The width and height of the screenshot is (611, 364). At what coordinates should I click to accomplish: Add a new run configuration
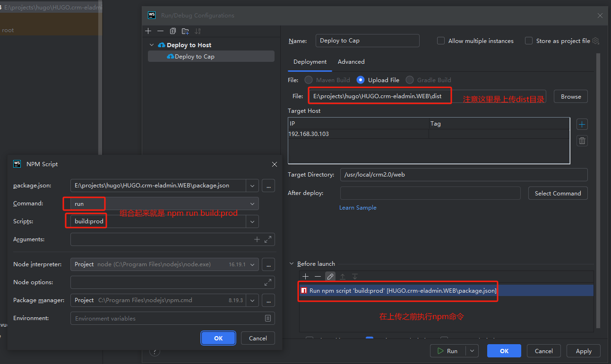pos(148,31)
